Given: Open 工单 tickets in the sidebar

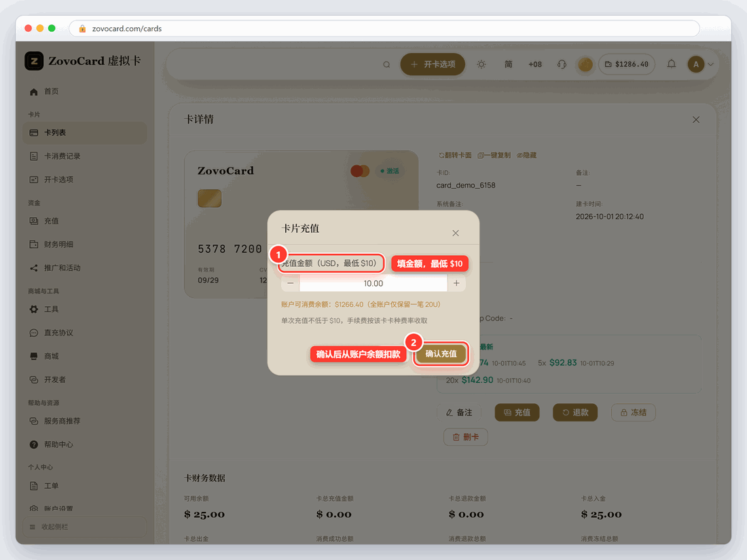Looking at the screenshot, I should pos(85,486).
